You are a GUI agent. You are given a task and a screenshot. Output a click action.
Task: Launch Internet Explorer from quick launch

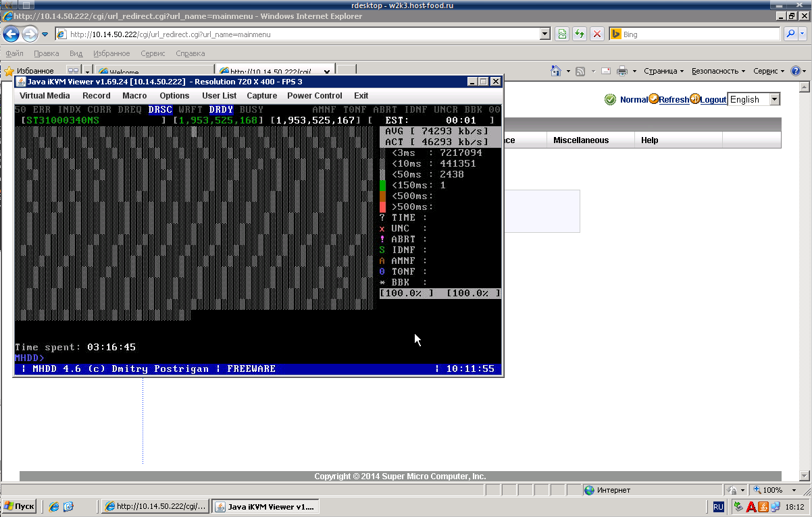click(x=55, y=506)
